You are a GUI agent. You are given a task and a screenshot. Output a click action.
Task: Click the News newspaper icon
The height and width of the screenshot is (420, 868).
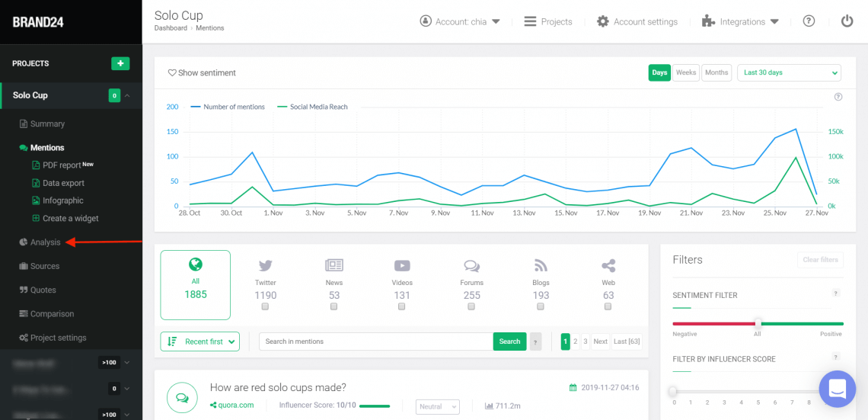point(333,265)
